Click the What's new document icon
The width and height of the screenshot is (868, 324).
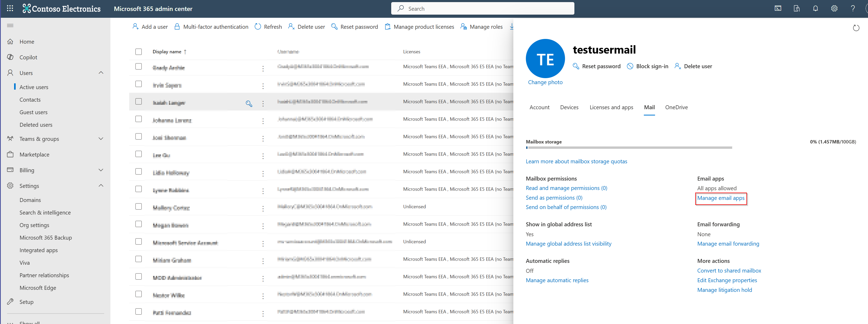click(x=796, y=8)
